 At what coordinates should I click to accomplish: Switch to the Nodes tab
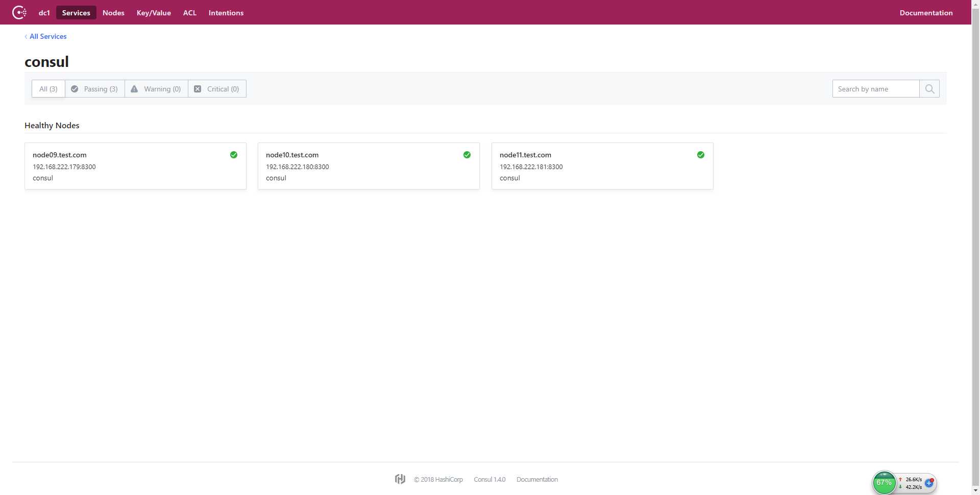point(113,13)
